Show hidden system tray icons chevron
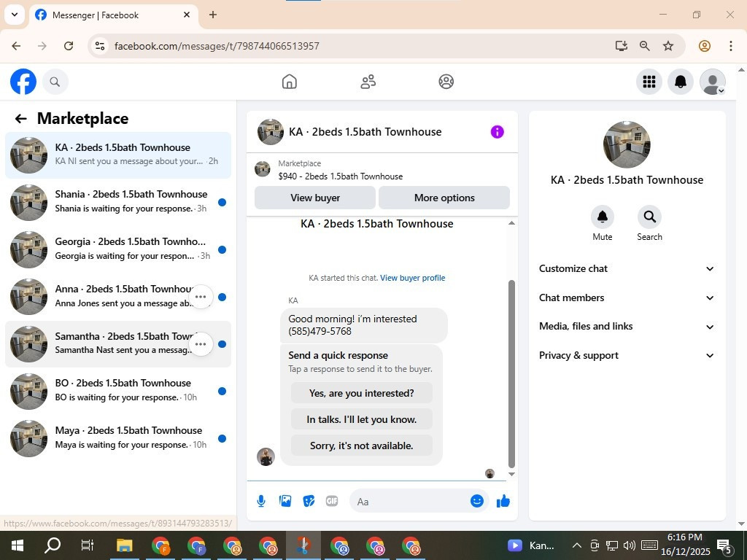The image size is (747, 560). (x=576, y=545)
